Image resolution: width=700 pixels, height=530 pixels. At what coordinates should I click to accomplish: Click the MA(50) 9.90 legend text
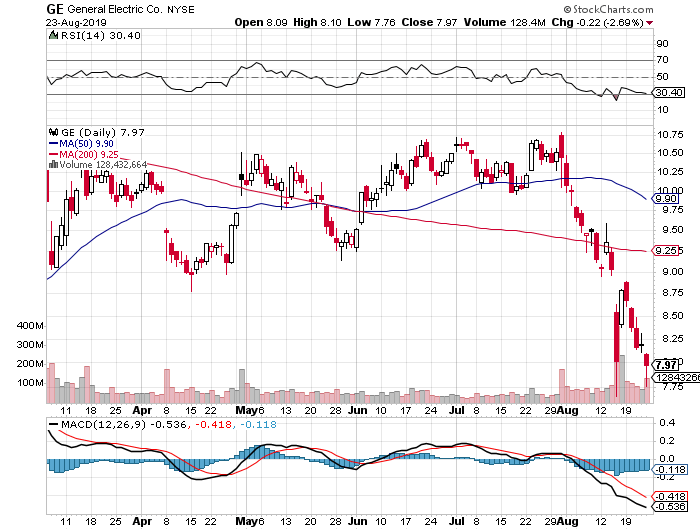87,143
